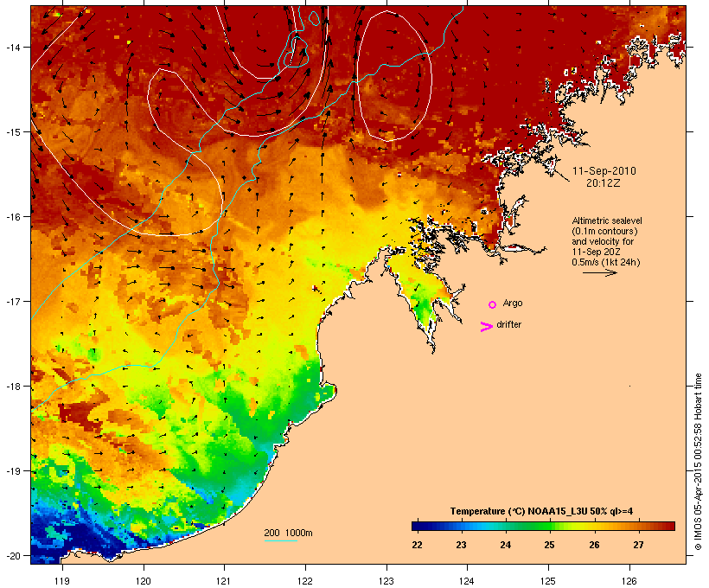
Task: Click the 'Altimetric sealevel' caption text
Action: (607, 220)
